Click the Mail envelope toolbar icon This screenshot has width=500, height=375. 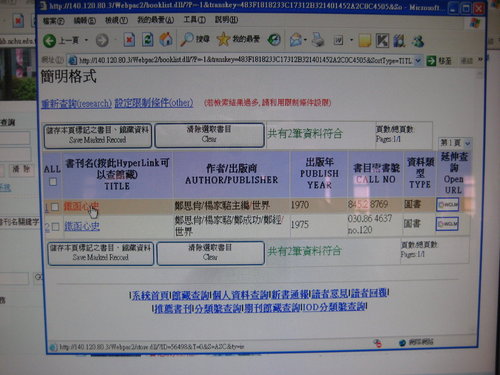click(295, 40)
